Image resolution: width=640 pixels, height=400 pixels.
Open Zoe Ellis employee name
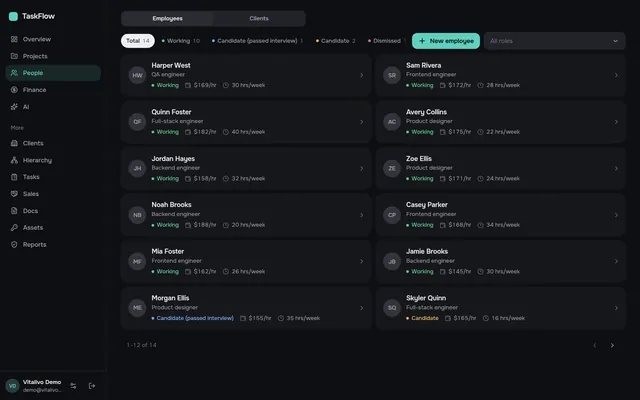tap(419, 158)
